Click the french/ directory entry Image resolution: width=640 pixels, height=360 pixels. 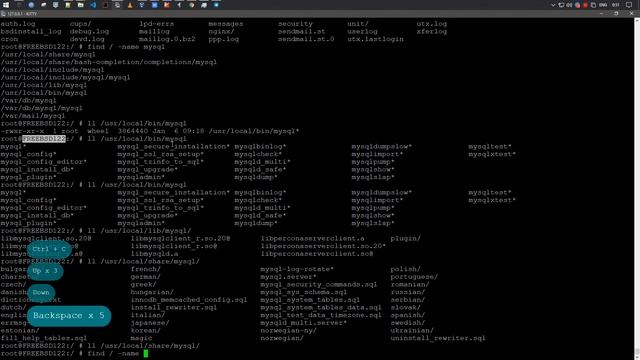[x=146, y=269]
